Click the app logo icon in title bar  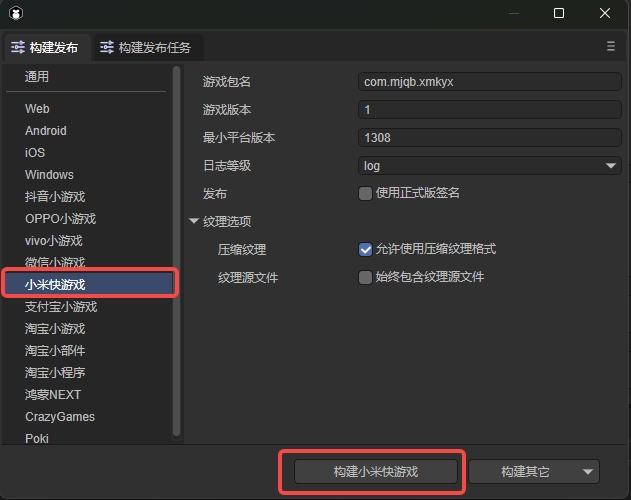(x=16, y=13)
